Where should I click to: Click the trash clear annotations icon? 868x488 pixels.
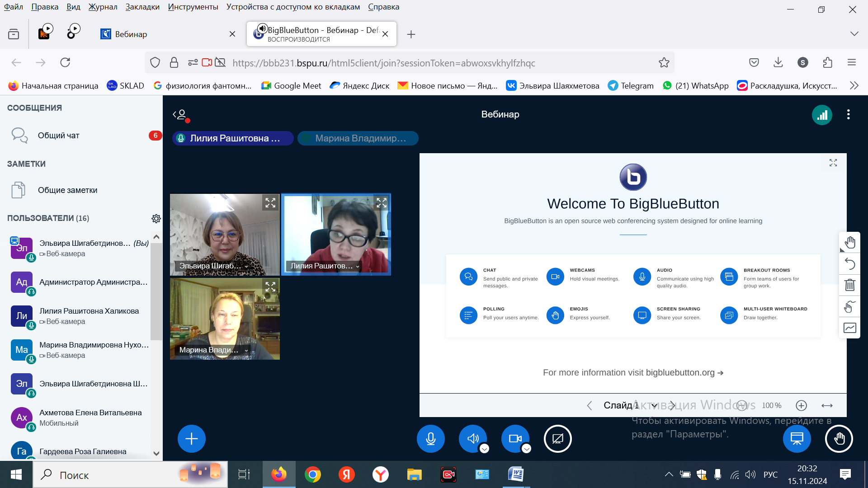click(849, 285)
